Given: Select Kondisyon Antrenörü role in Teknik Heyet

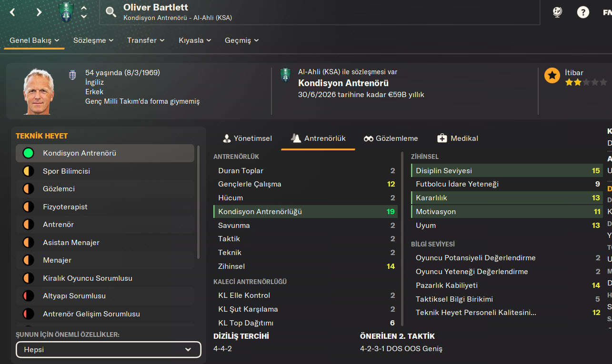Looking at the screenshot, I should click(x=79, y=153).
